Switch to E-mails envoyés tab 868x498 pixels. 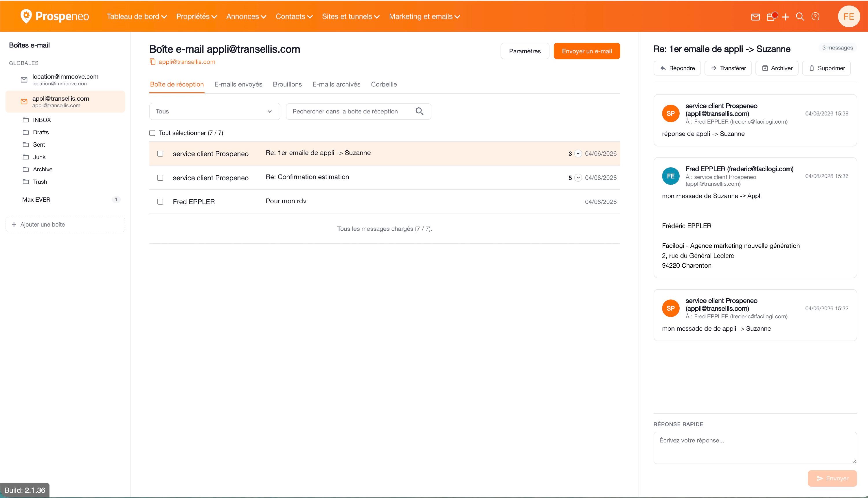coord(238,84)
